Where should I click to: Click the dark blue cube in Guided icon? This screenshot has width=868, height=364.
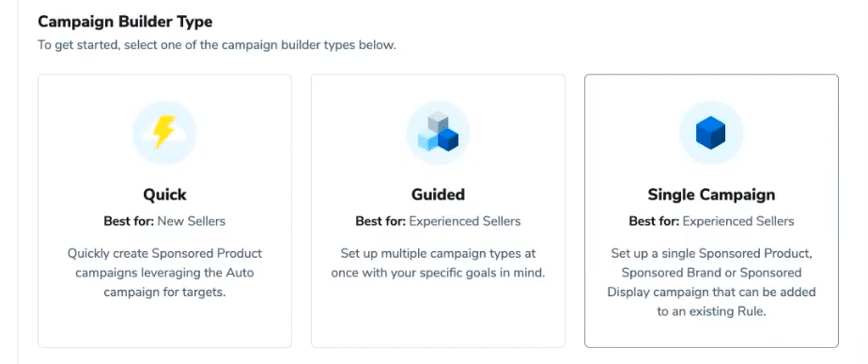click(448, 141)
